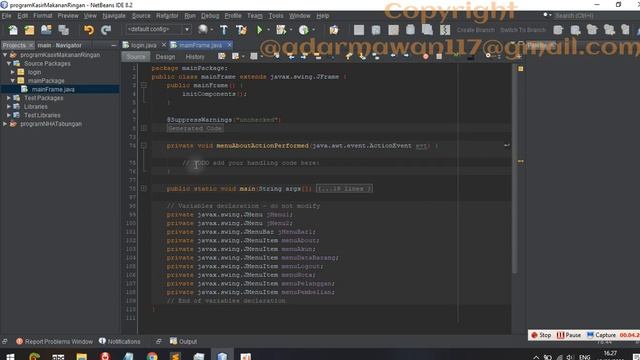Click the Report Problems Window icon
This screenshot has height=360, width=640.
click(x=20, y=341)
